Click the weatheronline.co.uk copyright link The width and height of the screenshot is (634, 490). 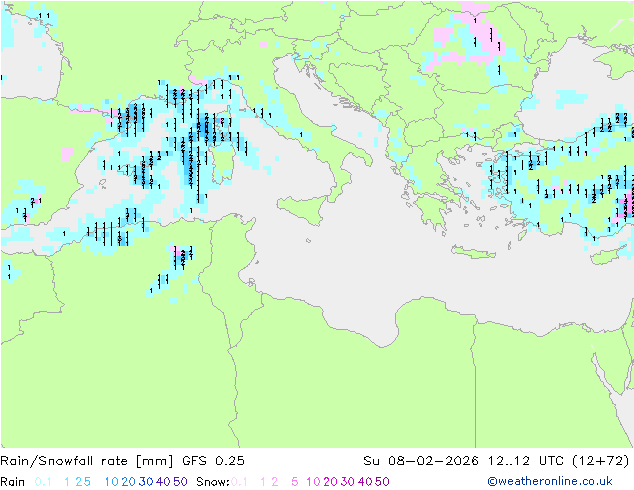[550, 481]
